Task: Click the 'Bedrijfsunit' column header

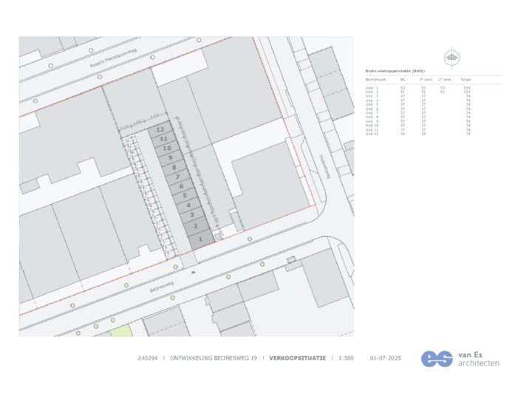Action: (376, 78)
